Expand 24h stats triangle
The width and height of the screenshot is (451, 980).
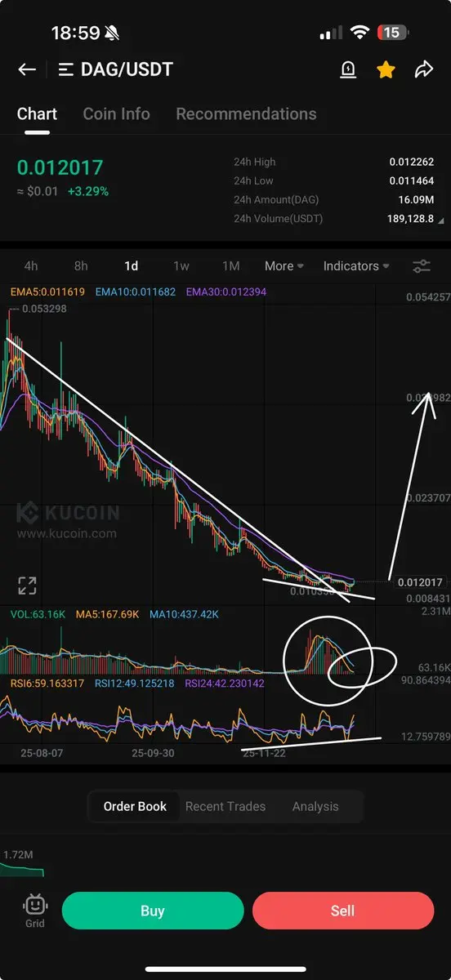coord(441,220)
